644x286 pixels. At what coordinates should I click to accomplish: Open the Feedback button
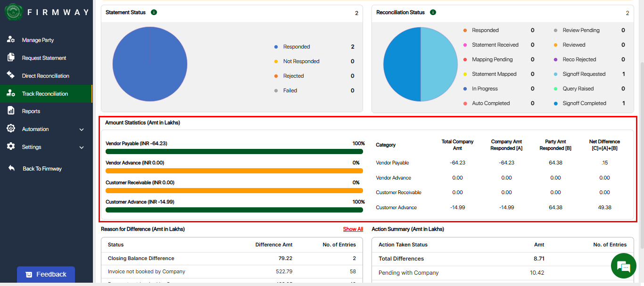(46, 274)
